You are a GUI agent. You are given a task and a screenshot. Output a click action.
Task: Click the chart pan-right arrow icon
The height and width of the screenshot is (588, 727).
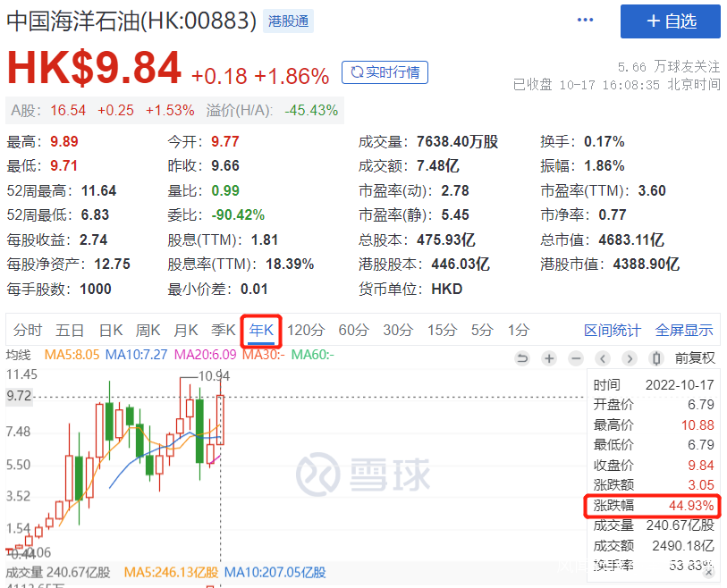630,358
